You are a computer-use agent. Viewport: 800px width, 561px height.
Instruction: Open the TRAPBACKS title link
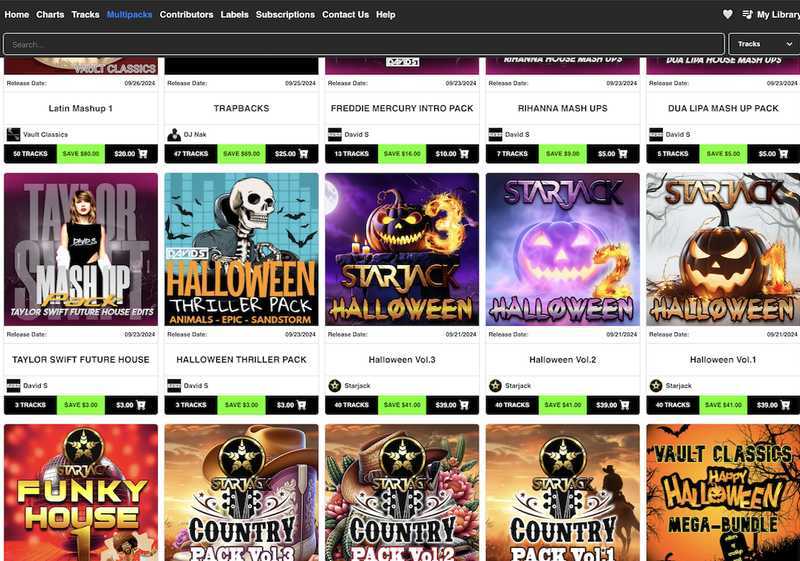[x=241, y=108]
